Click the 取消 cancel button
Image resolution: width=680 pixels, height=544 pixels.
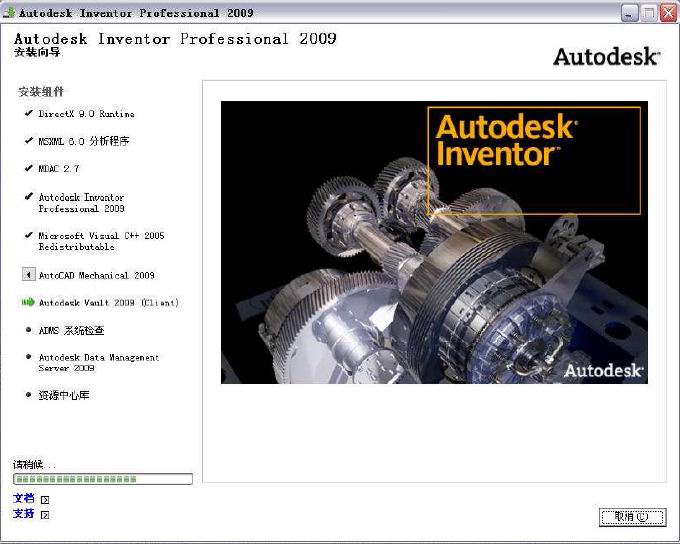[x=632, y=517]
